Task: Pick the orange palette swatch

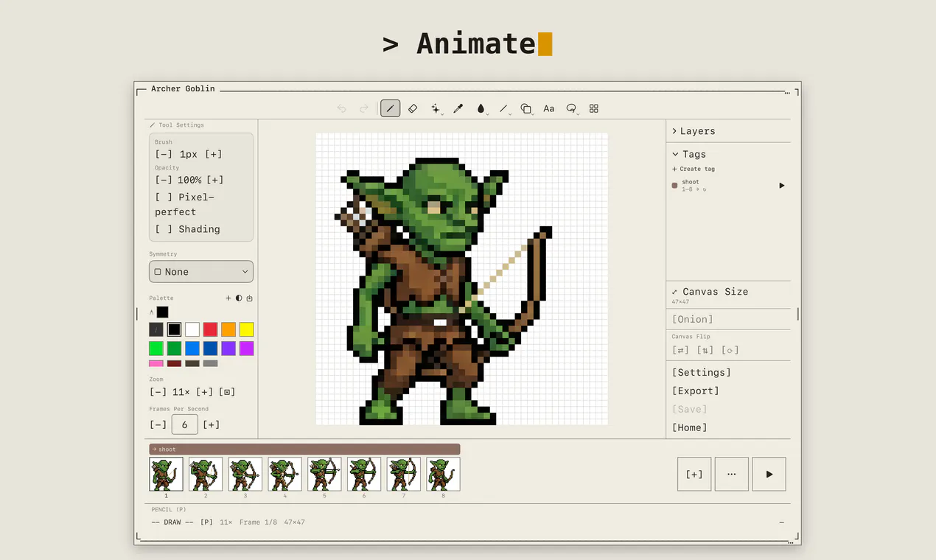Action: coord(228,329)
